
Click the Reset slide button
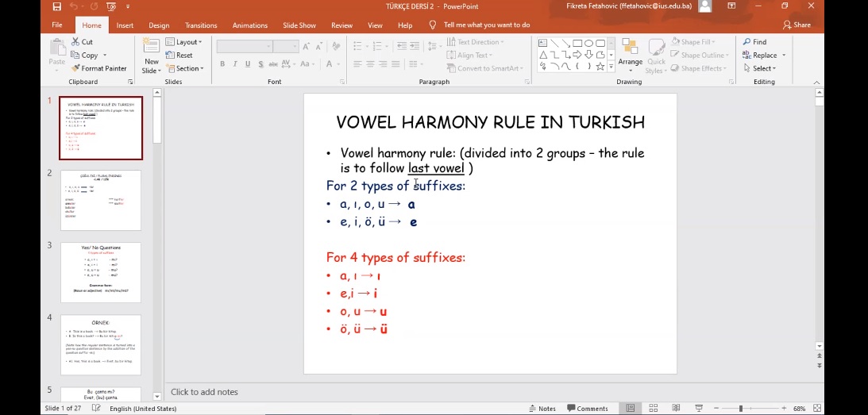click(x=179, y=56)
